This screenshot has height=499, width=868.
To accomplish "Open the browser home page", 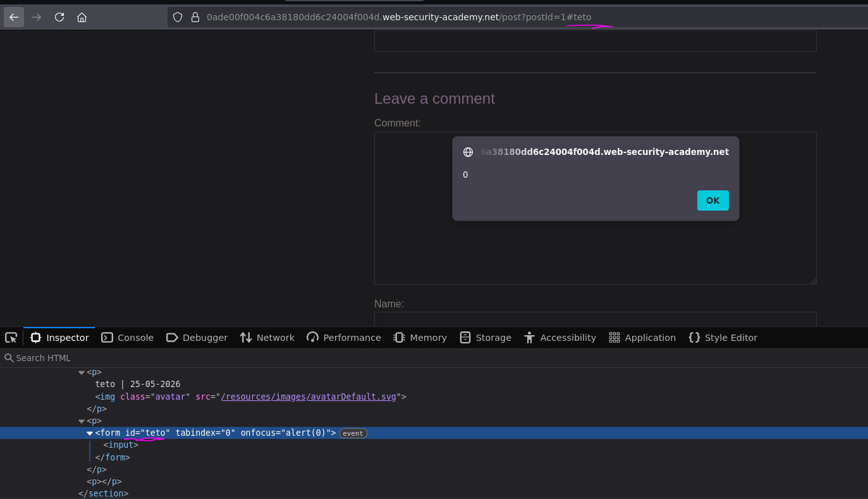I will coord(82,17).
